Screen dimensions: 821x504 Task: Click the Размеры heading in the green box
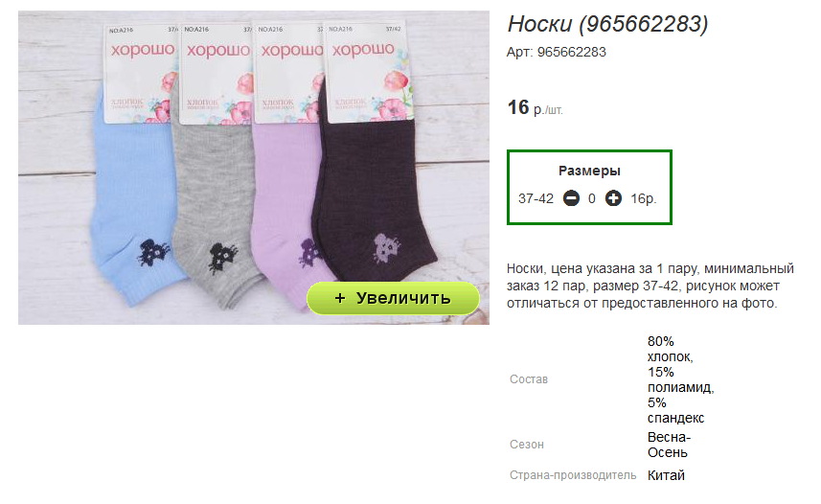pyautogui.click(x=589, y=171)
